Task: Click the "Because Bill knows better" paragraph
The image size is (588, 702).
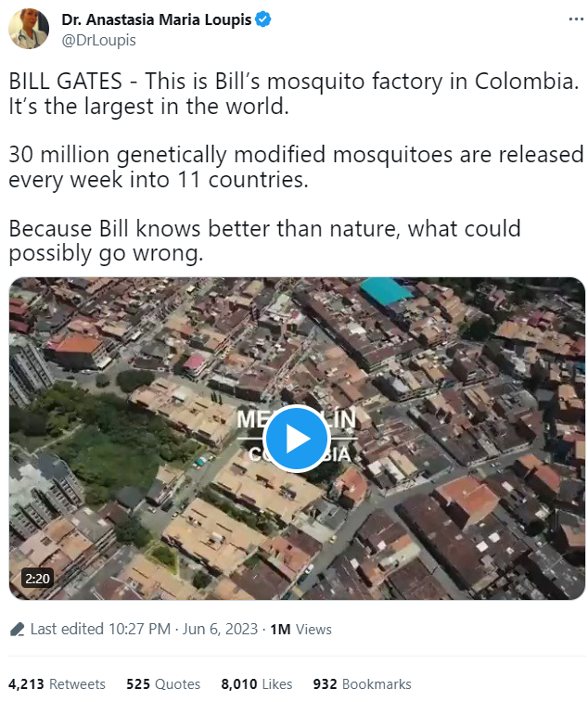Action: [x=264, y=239]
